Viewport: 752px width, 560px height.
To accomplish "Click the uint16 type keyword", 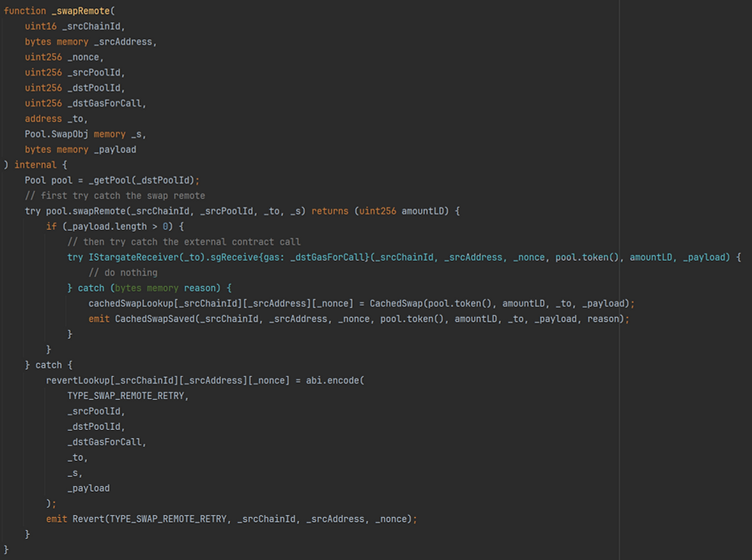I will [x=41, y=26].
